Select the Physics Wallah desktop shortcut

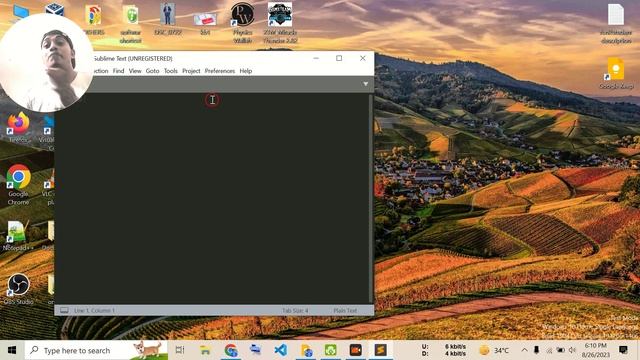tap(242, 22)
